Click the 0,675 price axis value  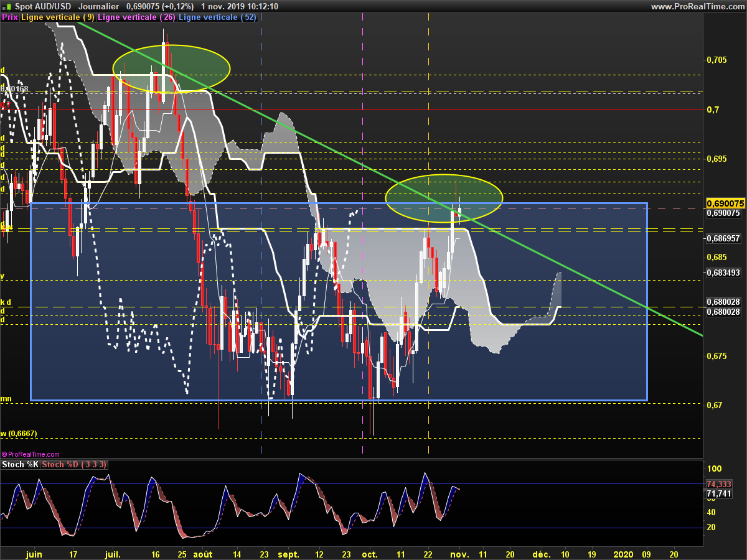point(716,356)
